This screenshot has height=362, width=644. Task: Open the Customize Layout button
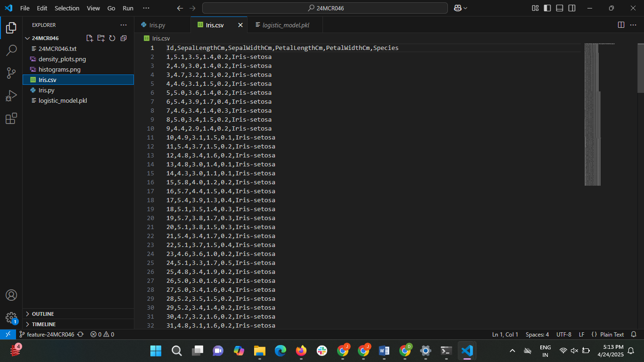535,8
